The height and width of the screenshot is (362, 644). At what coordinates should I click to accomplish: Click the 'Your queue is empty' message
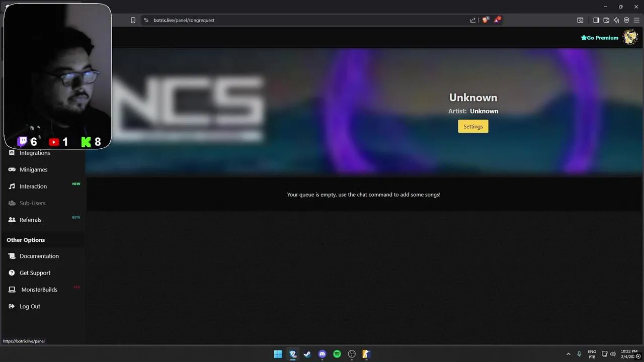364,195
